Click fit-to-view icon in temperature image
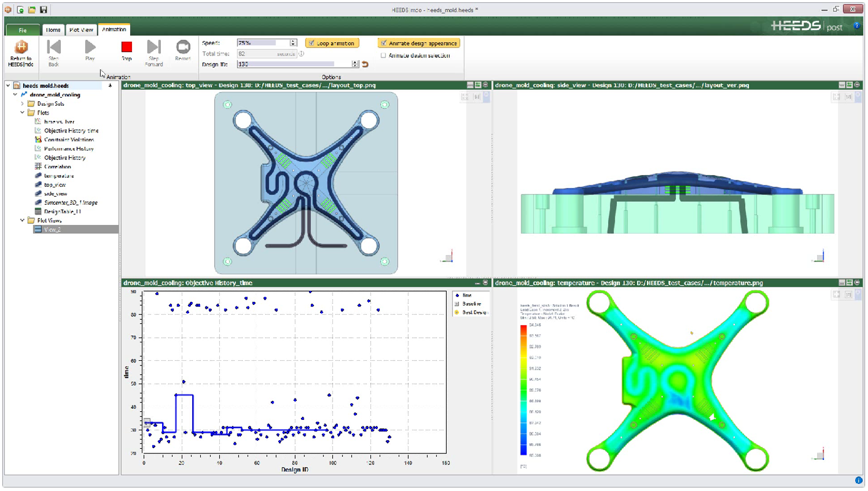868x491 pixels. pyautogui.click(x=837, y=294)
